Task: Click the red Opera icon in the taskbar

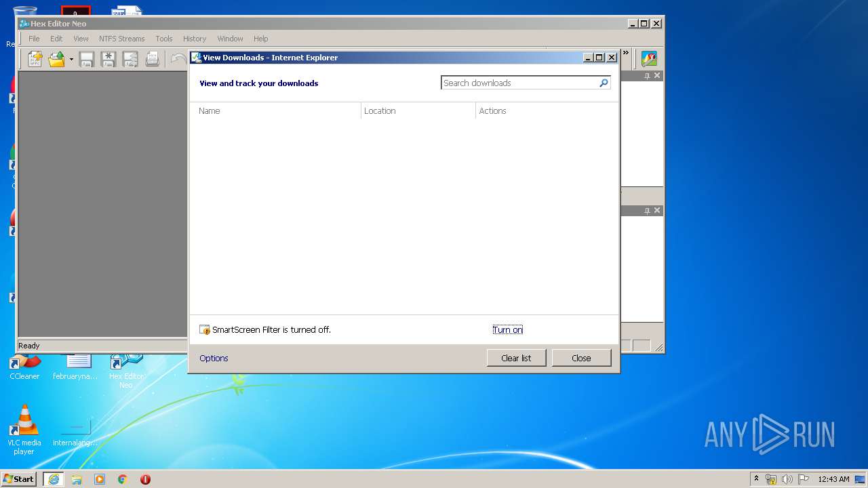Action: coord(145,479)
